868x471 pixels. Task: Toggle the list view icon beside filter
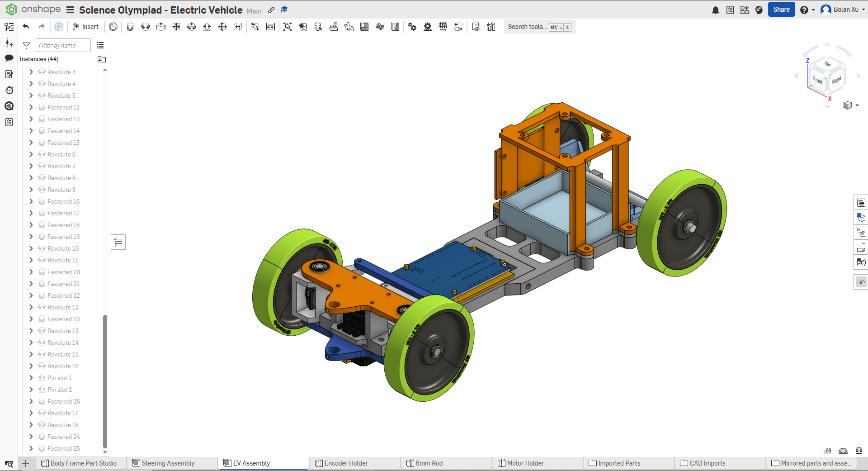(x=100, y=45)
